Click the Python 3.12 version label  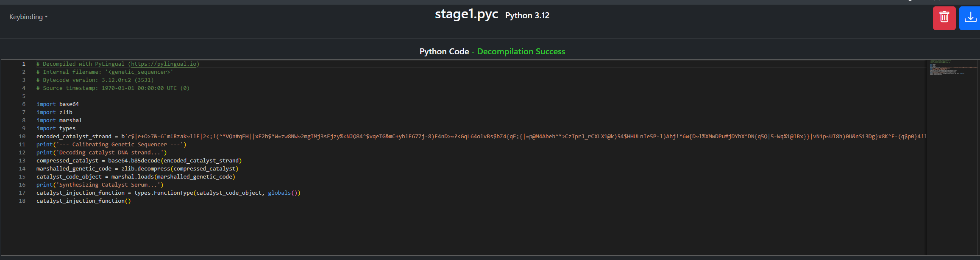[527, 16]
